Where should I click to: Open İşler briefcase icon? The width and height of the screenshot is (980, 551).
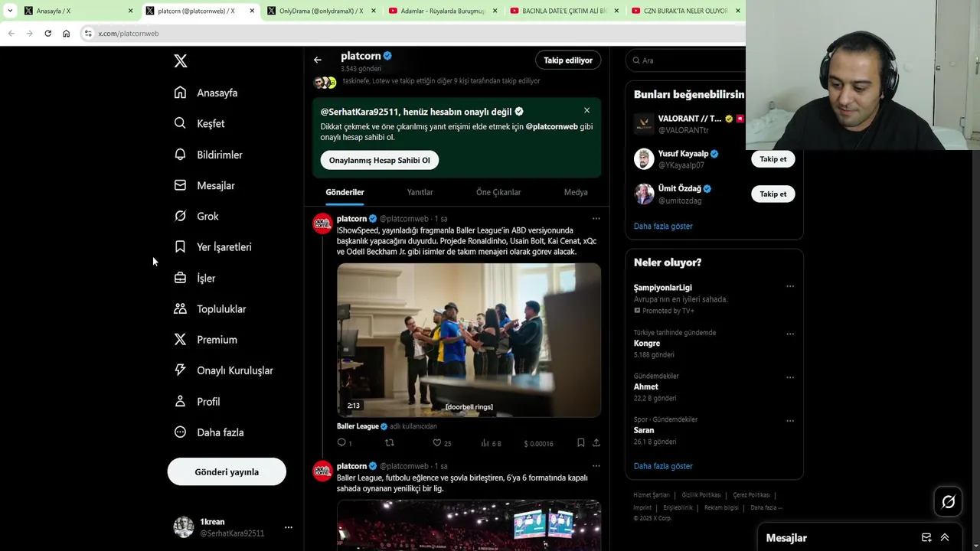pyautogui.click(x=180, y=278)
